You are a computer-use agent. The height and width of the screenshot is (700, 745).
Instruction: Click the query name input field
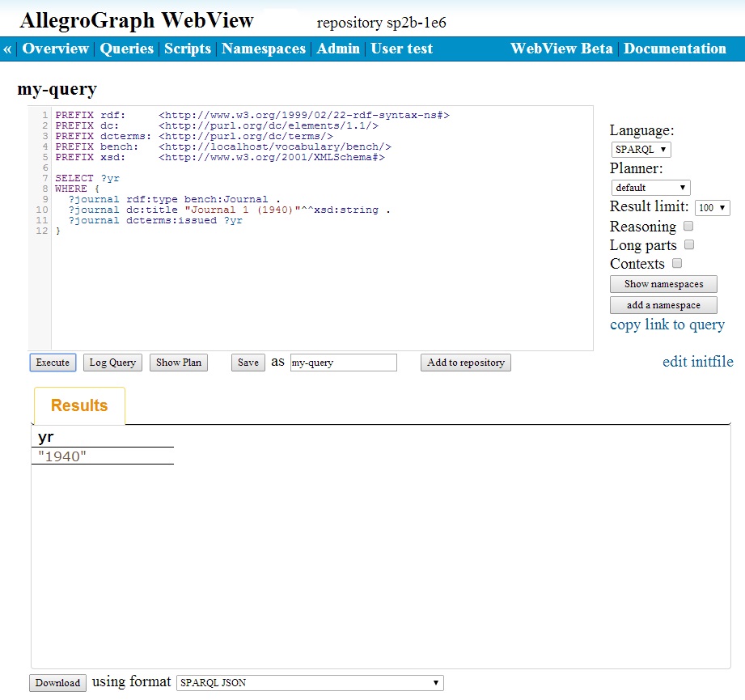[343, 363]
